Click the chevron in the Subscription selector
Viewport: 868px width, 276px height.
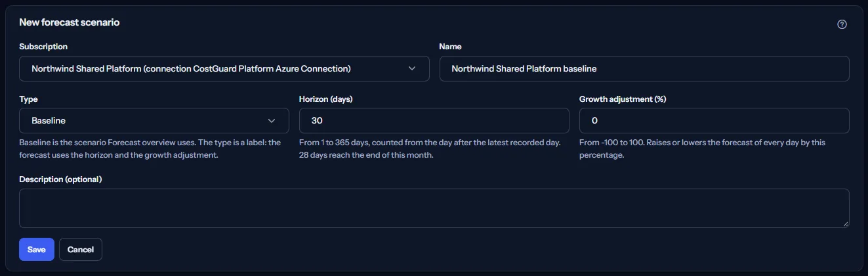(412, 68)
